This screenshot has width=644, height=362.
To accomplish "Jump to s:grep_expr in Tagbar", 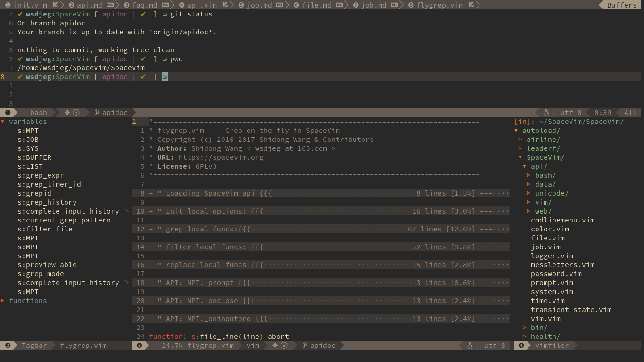I will pos(41,175).
